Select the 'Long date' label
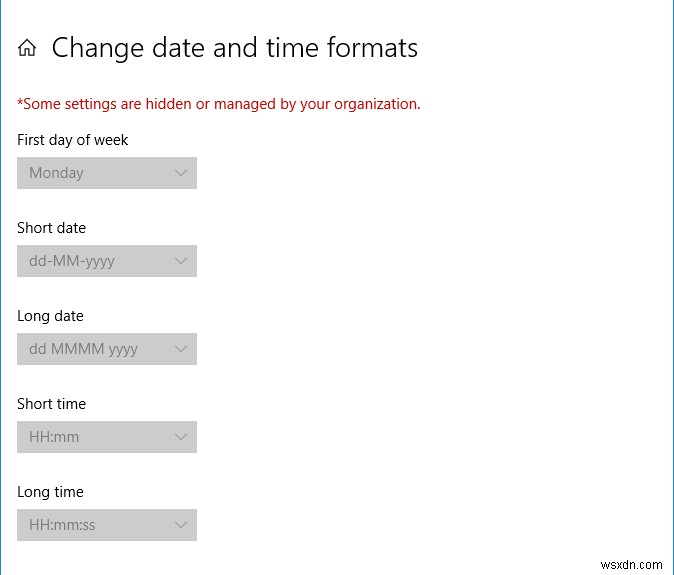 pyautogui.click(x=50, y=316)
